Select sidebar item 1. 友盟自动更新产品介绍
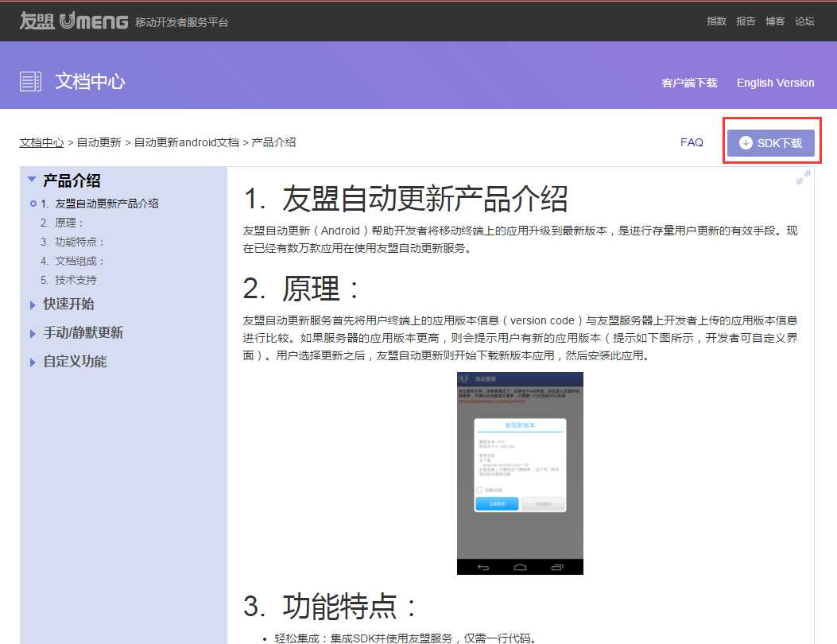The width and height of the screenshot is (837, 644). 99,204
